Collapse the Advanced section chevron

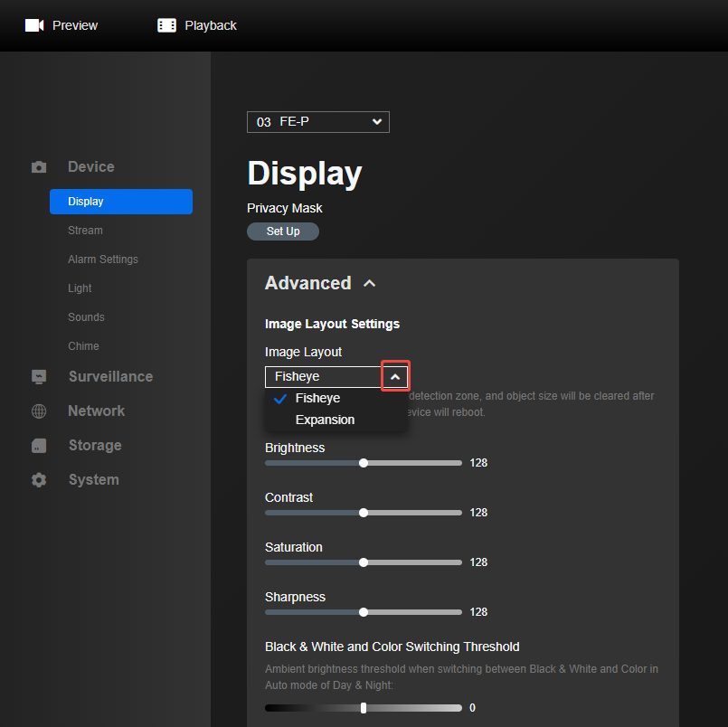point(370,283)
